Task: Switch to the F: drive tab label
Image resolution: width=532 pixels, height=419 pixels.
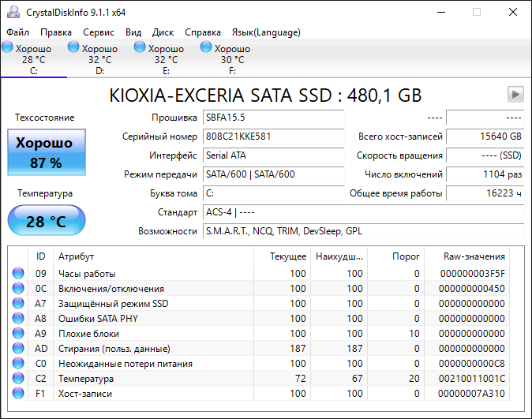Action: (x=232, y=71)
